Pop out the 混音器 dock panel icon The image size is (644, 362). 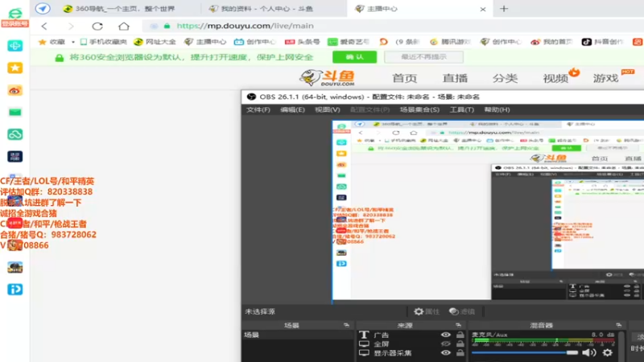(618, 325)
